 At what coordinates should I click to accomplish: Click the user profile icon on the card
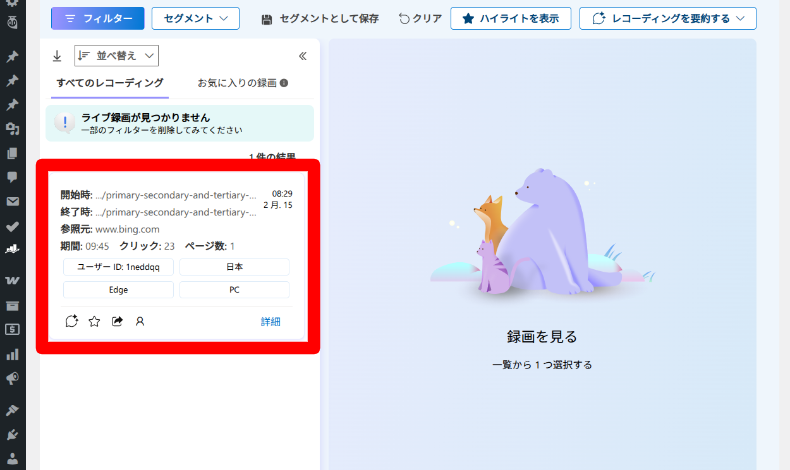tap(140, 321)
